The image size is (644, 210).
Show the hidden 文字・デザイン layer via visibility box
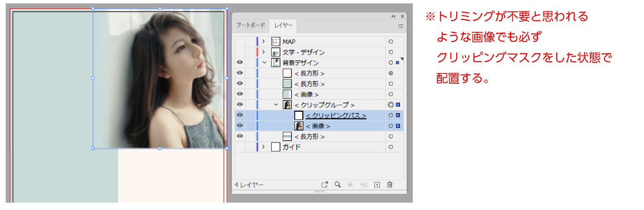coord(240,52)
